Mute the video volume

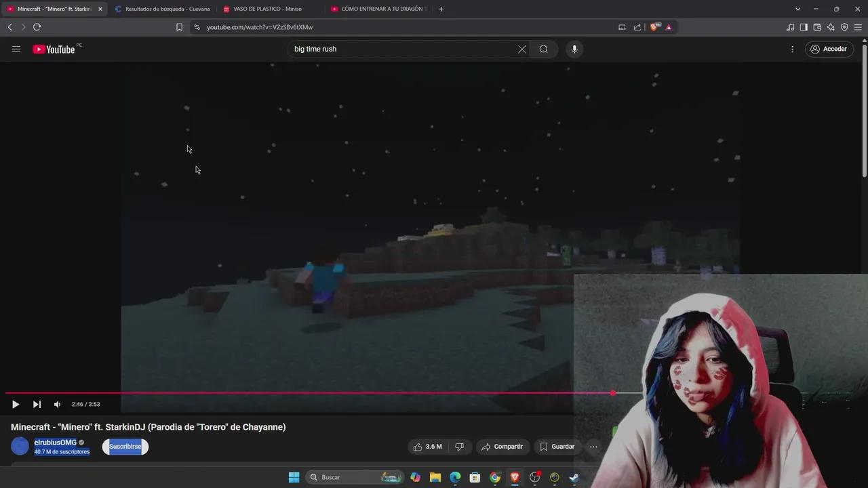click(57, 405)
